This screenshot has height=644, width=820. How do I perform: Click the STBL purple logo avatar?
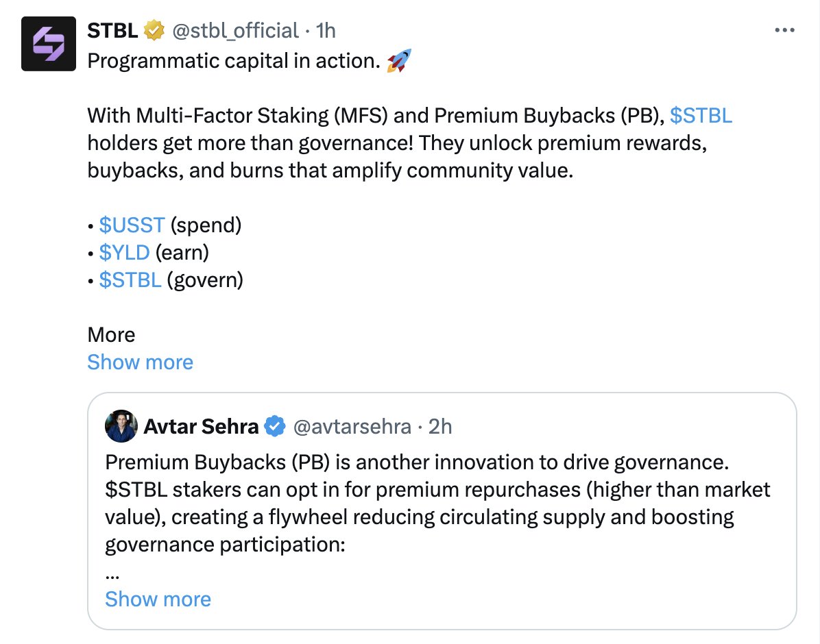tap(48, 44)
